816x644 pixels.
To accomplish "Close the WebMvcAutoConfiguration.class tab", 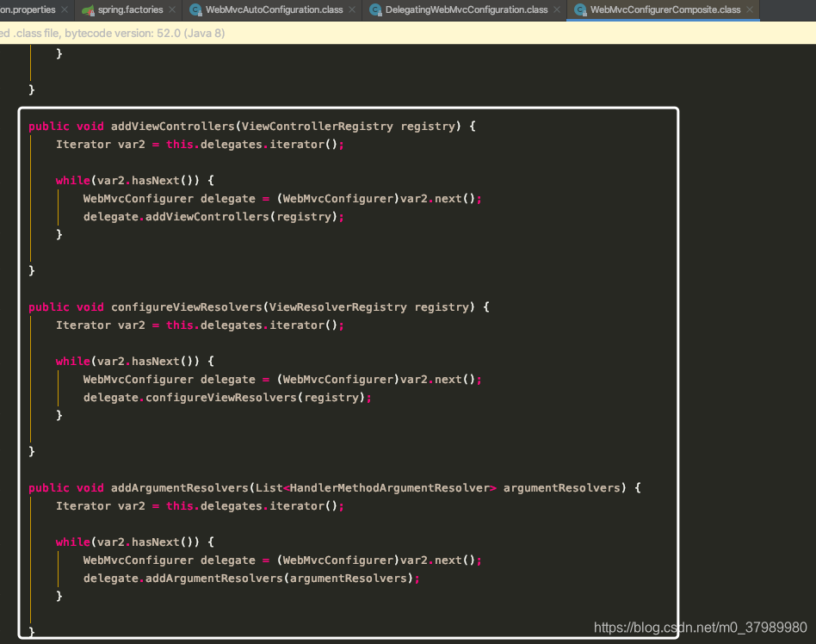I will tap(352, 9).
